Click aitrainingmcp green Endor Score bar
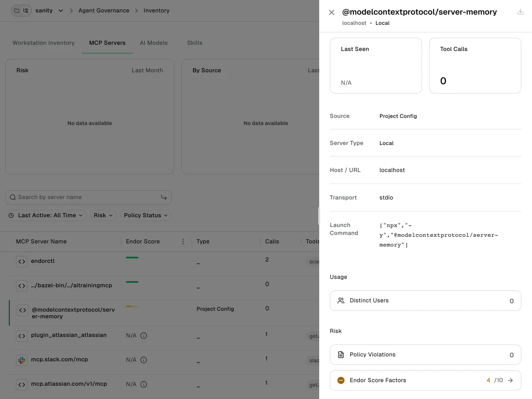532x399 pixels. pyautogui.click(x=132, y=282)
